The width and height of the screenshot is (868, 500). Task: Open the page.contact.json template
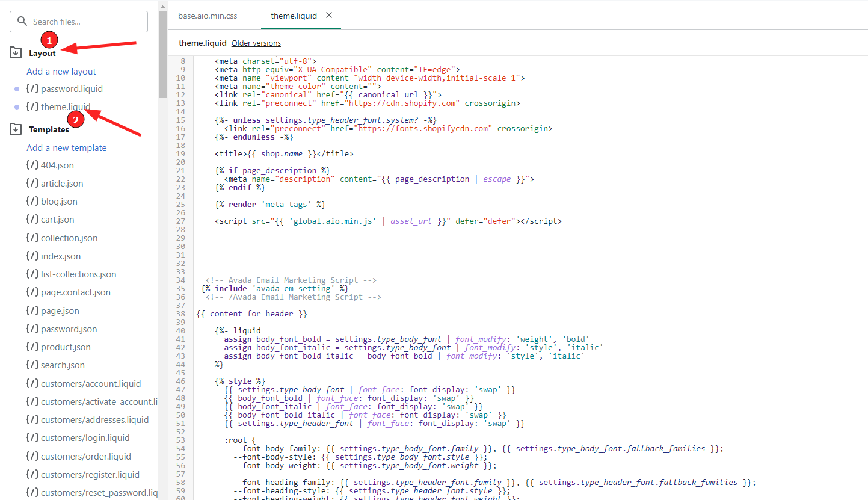click(76, 292)
